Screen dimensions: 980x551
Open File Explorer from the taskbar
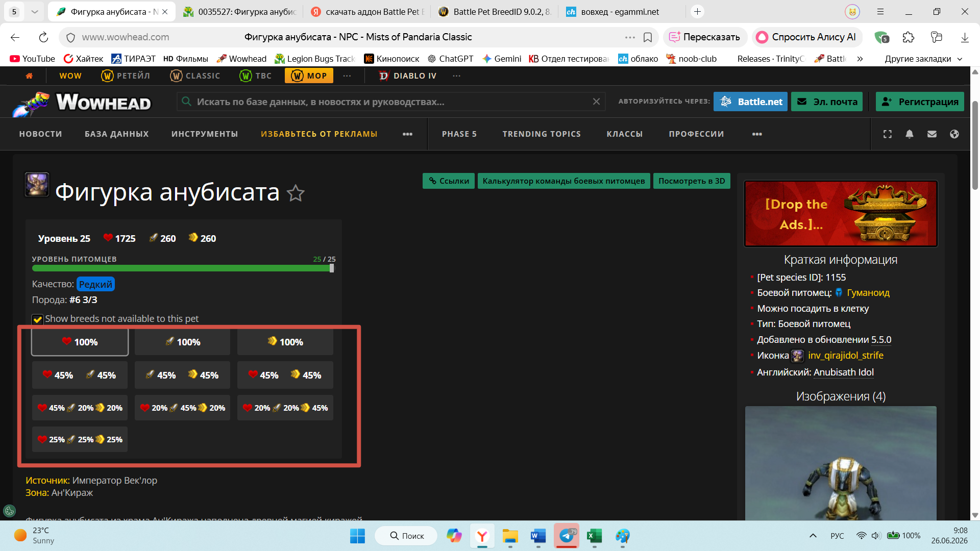[x=510, y=536]
